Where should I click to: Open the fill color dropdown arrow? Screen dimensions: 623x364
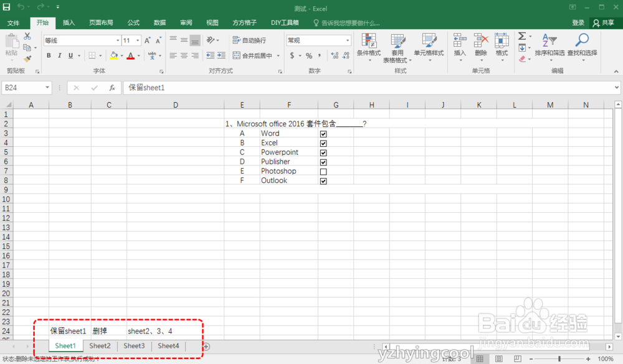[121, 55]
